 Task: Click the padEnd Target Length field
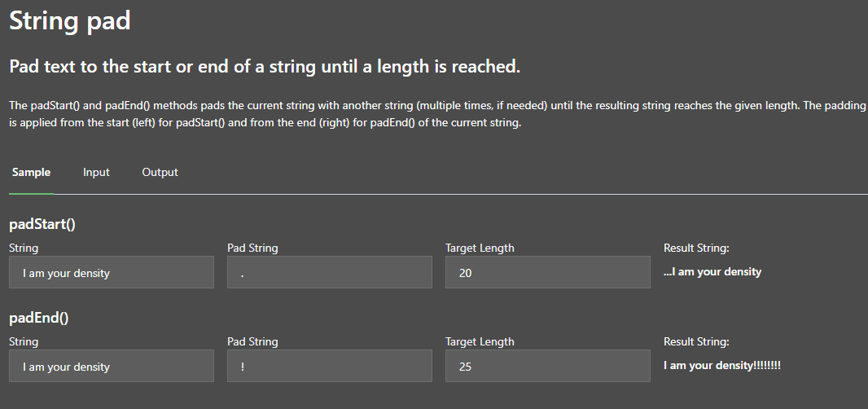(548, 367)
